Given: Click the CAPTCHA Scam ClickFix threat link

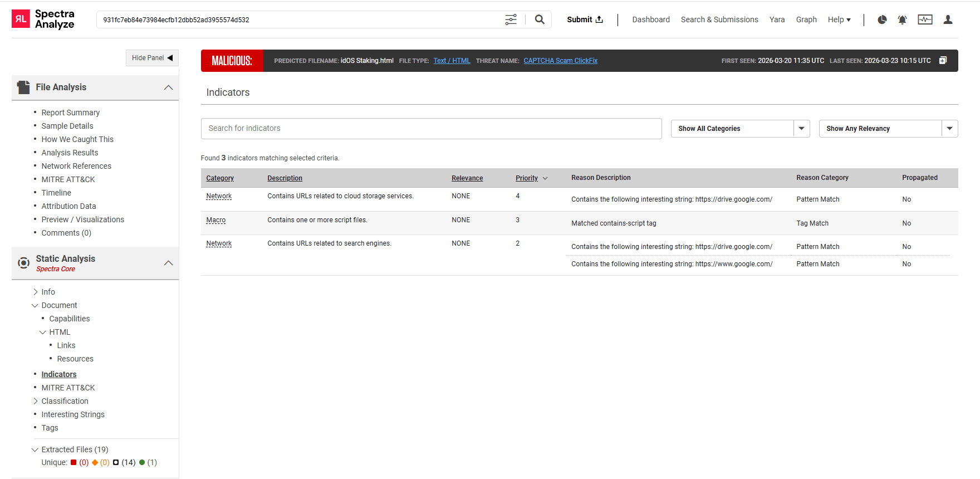Looking at the screenshot, I should pos(560,61).
